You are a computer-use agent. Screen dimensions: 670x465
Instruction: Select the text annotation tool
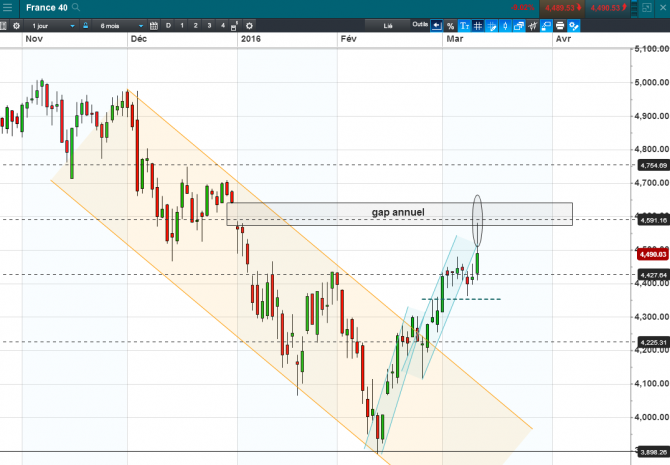tap(464, 26)
